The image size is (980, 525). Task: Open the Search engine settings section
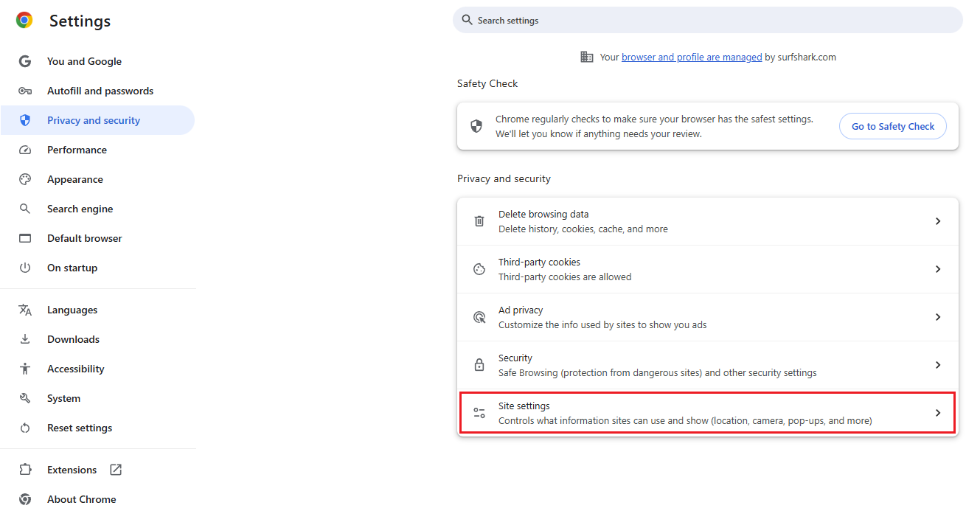[x=80, y=209]
